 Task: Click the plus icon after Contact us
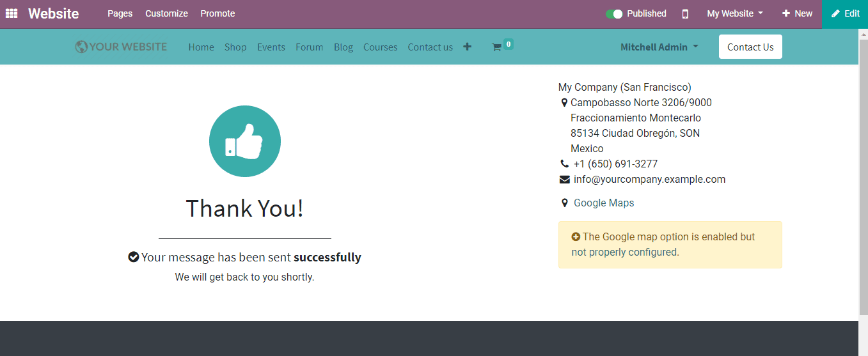468,47
